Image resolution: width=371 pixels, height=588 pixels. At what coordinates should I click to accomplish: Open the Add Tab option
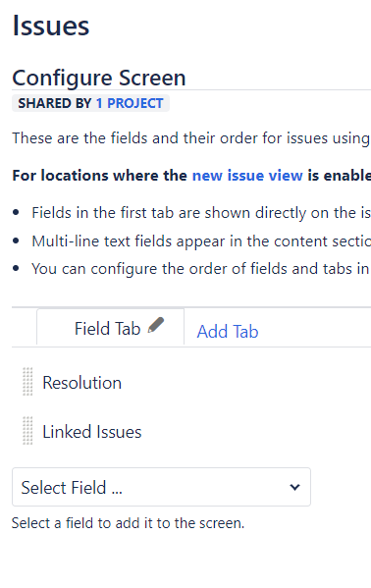[x=228, y=332]
